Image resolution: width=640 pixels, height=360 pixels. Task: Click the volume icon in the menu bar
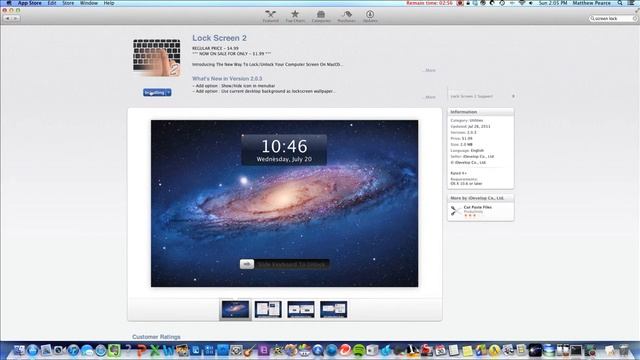pos(531,3)
